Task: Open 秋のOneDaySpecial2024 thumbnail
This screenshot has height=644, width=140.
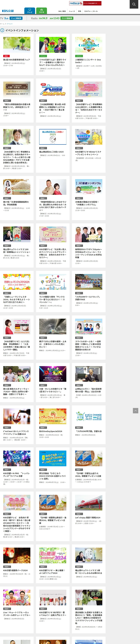Action: pos(53,416)
